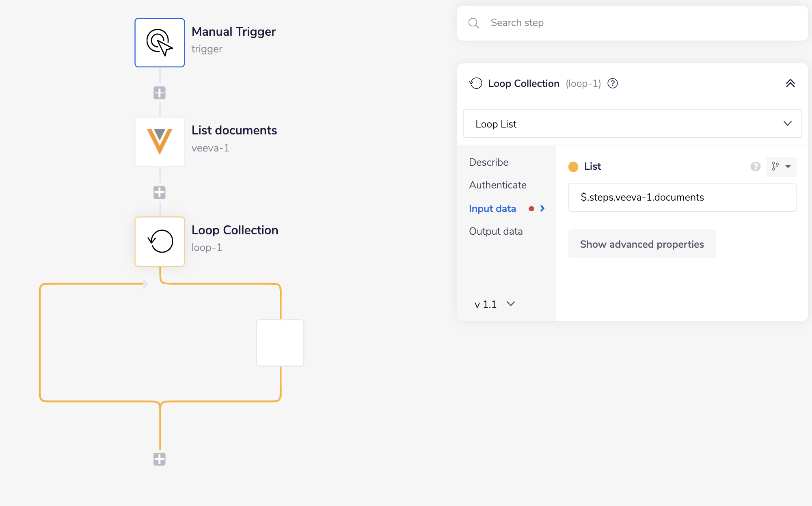Open Loop Collection help question mark
The height and width of the screenshot is (506, 812).
tap(613, 84)
